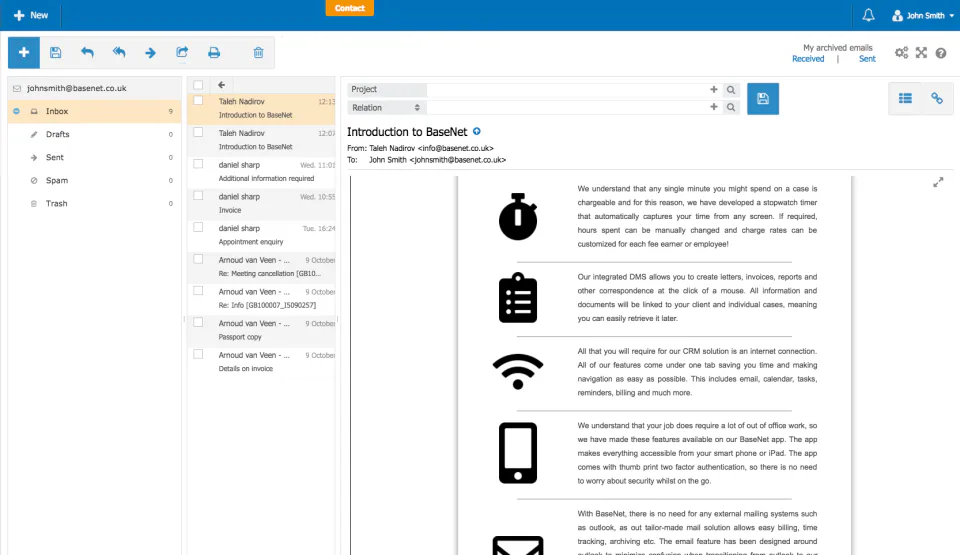The height and width of the screenshot is (555, 960).
Task: Check the 'Passport copy' email checkbox
Action: tap(198, 322)
